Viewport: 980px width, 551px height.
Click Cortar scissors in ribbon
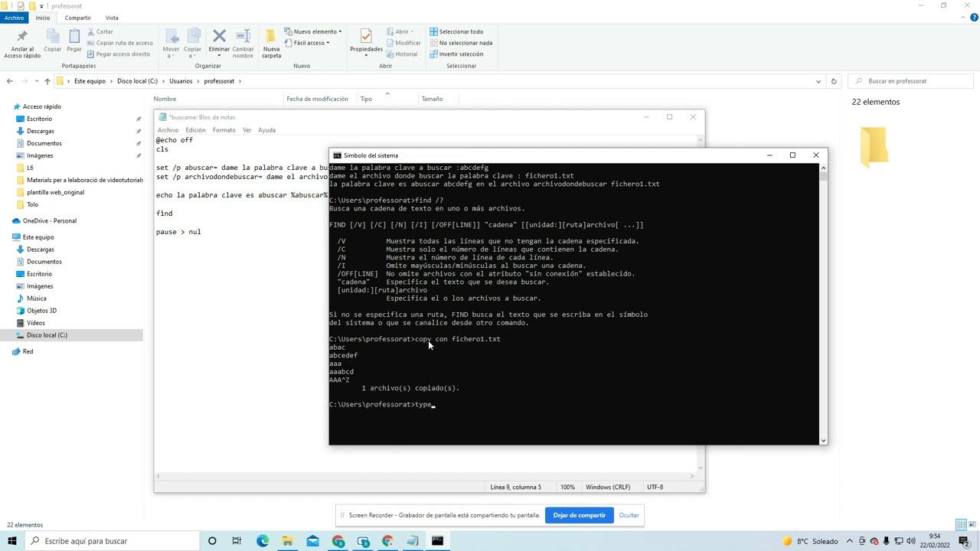coord(100,31)
